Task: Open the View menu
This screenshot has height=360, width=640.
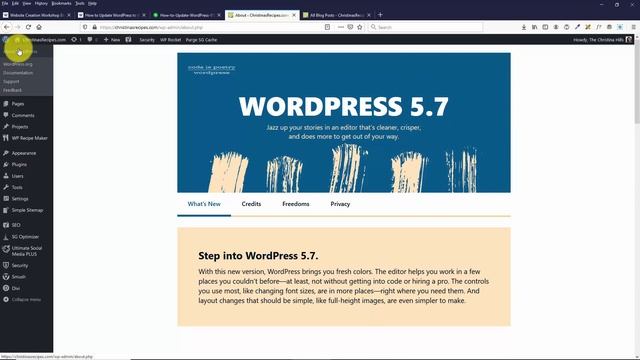Action: coord(27,3)
